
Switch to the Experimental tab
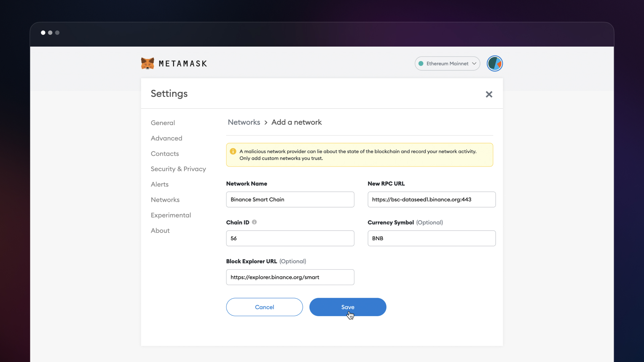coord(171,215)
